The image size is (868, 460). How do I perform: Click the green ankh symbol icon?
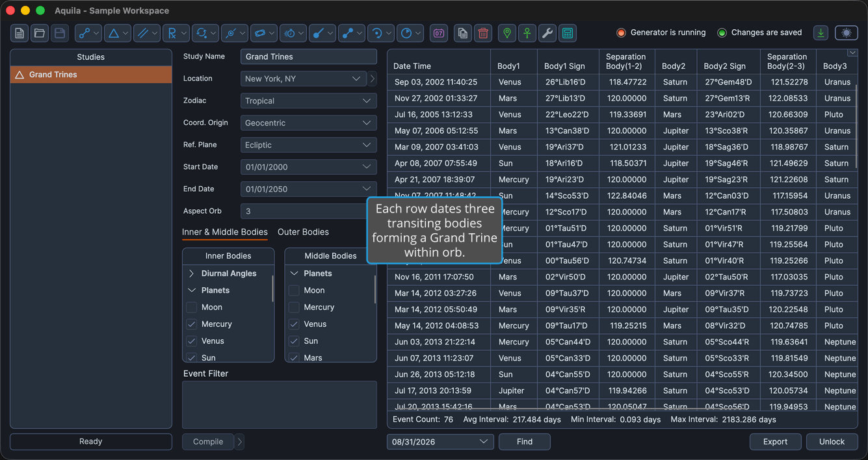527,33
